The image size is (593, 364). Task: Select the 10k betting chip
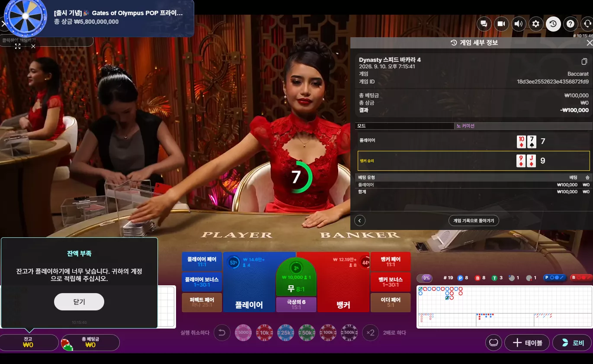(264, 332)
